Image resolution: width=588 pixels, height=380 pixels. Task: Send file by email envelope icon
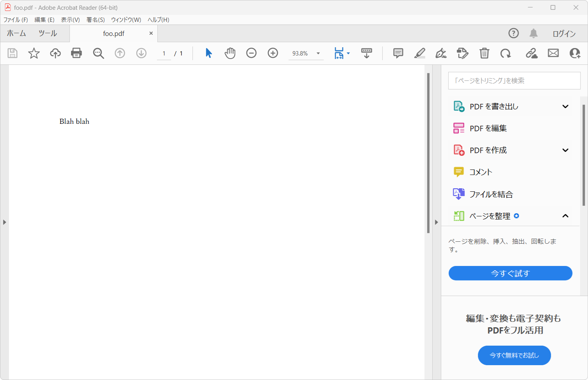553,53
